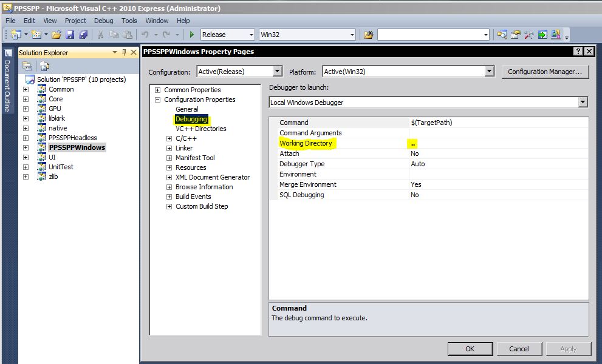Click the OK button
Viewport: 602px width, 364px height.
pyautogui.click(x=470, y=349)
